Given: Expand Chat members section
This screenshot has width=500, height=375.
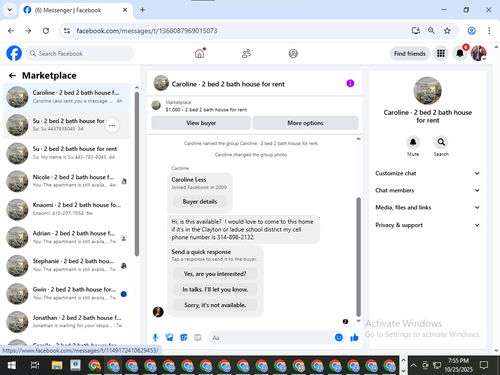Looking at the screenshot, I should coord(427,190).
